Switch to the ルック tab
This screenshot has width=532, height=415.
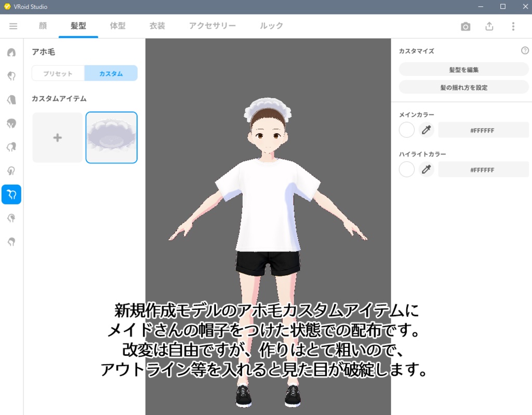coord(271,26)
